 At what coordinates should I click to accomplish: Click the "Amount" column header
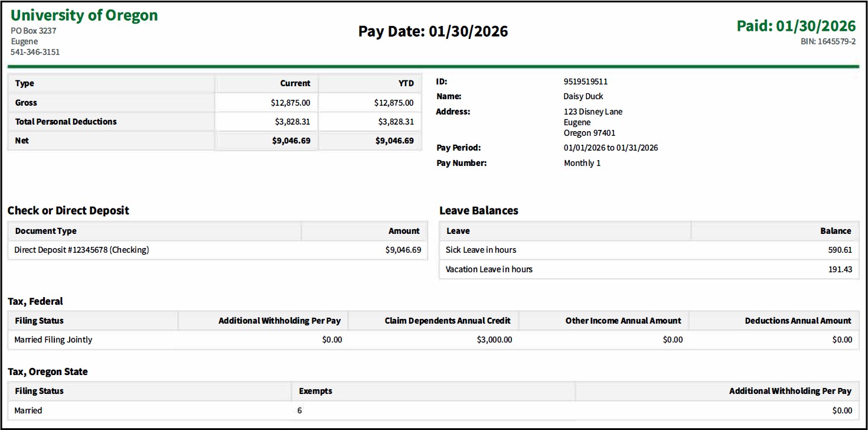tap(404, 231)
